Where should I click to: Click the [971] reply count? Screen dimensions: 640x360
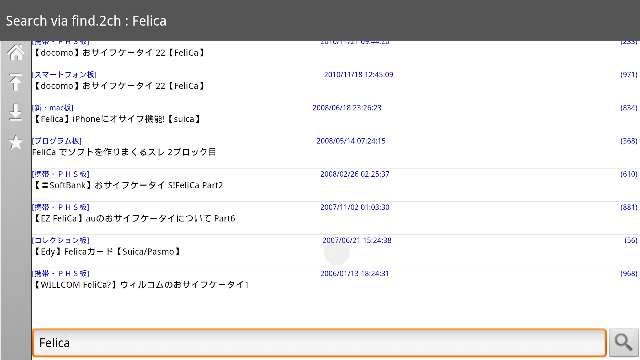click(629, 75)
